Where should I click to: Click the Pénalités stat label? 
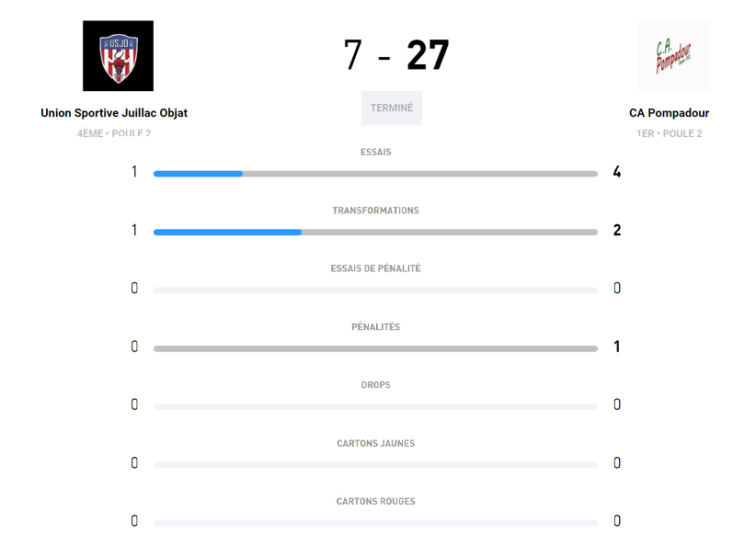(x=375, y=327)
